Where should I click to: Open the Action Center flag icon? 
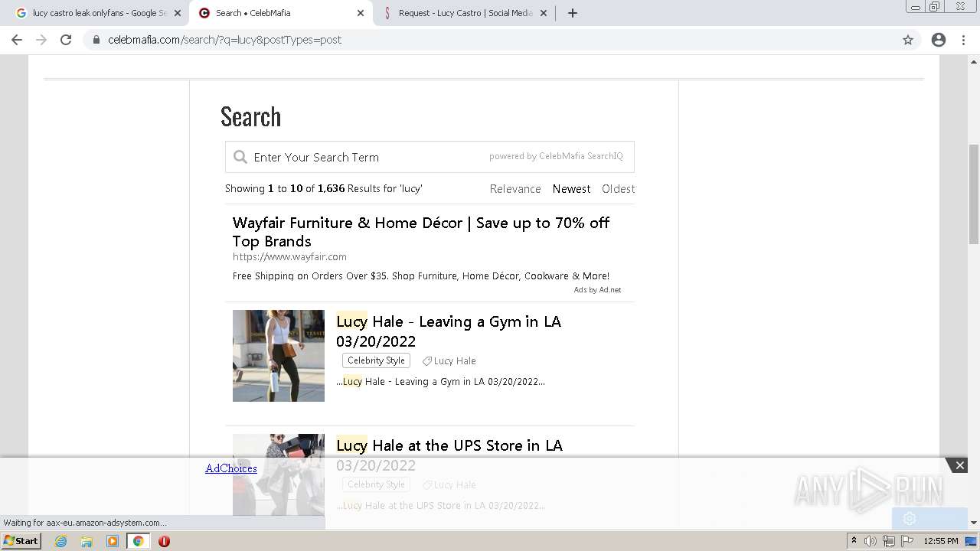(906, 541)
